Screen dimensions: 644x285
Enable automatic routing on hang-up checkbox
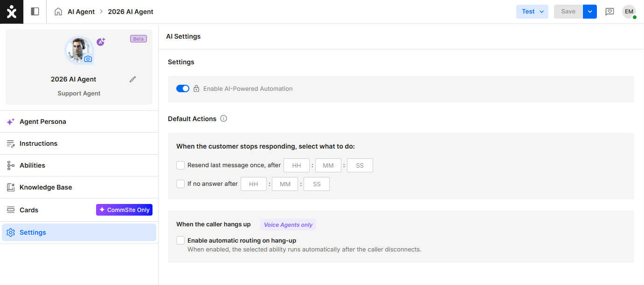coord(180,240)
